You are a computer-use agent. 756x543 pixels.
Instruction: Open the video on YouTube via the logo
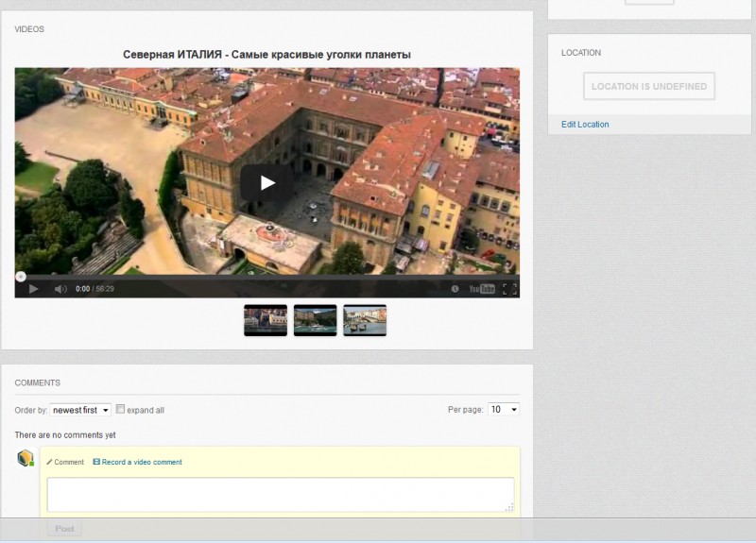pos(482,289)
